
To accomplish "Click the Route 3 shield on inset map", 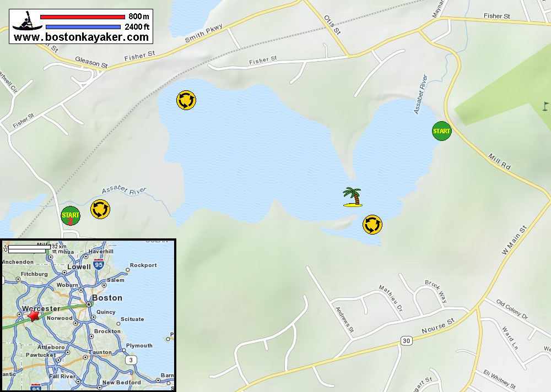I will (131, 360).
